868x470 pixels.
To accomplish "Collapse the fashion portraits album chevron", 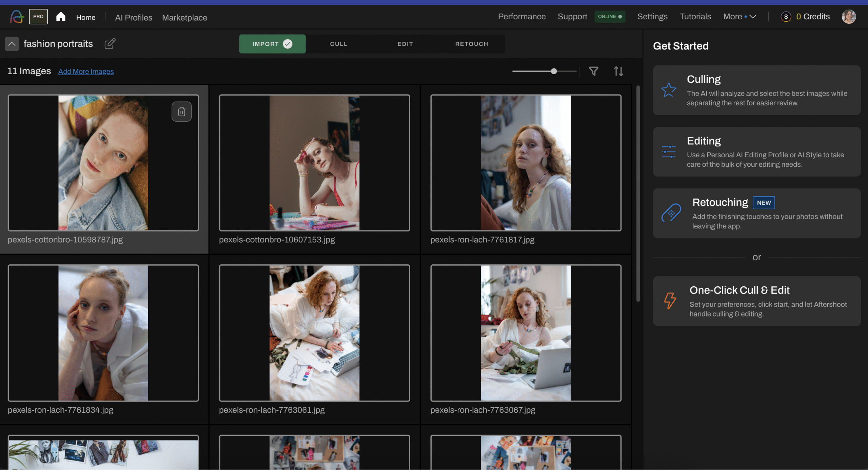I will (12, 44).
